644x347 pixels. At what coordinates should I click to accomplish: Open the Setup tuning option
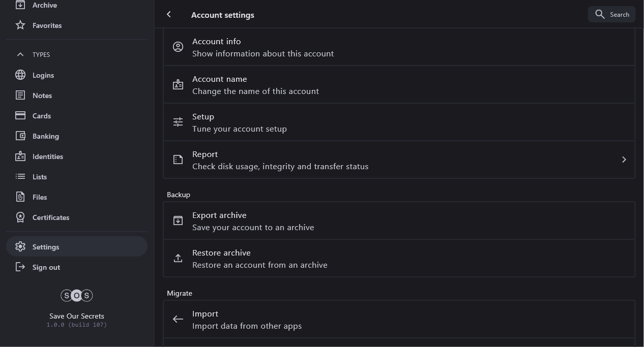click(x=399, y=122)
